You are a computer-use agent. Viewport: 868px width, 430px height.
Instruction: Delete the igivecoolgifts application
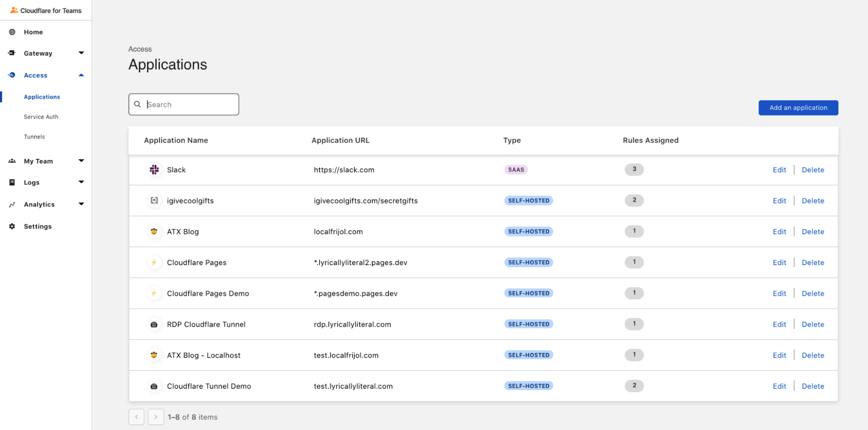(x=813, y=200)
